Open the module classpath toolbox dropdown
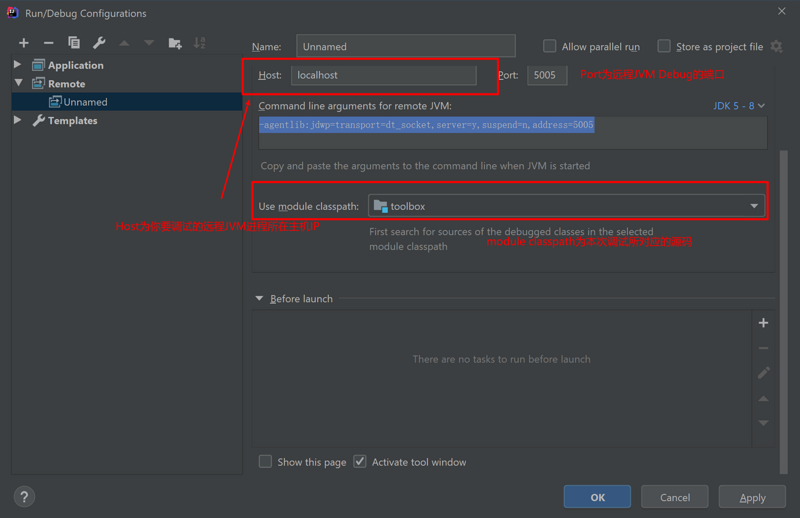 pyautogui.click(x=566, y=206)
